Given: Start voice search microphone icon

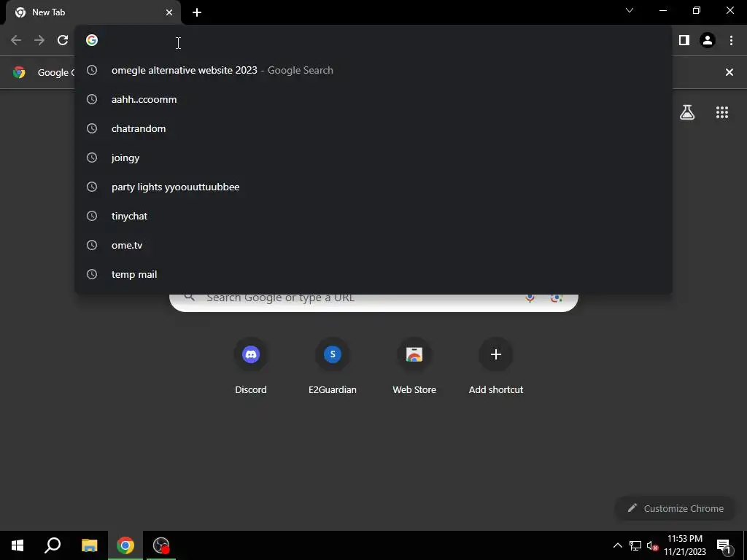Looking at the screenshot, I should coord(530,298).
